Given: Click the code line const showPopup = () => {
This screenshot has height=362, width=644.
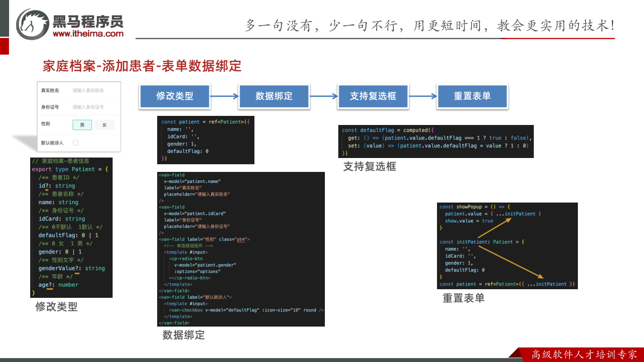Looking at the screenshot, I should tap(475, 207).
